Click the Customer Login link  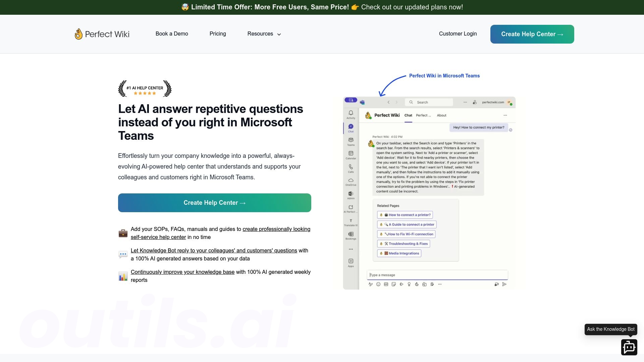click(x=458, y=34)
